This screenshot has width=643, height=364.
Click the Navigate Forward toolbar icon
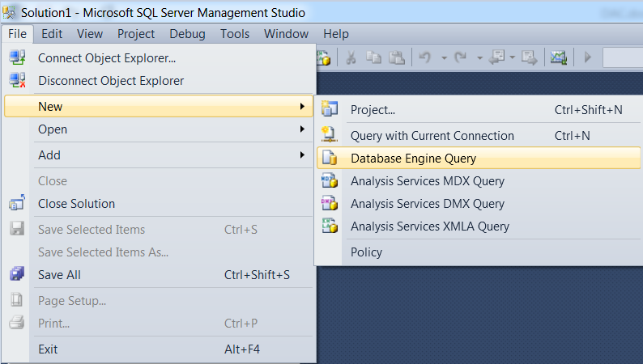[x=530, y=57]
